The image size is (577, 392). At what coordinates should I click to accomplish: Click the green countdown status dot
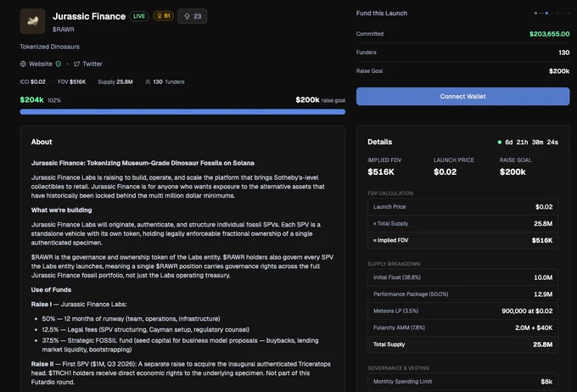[499, 142]
